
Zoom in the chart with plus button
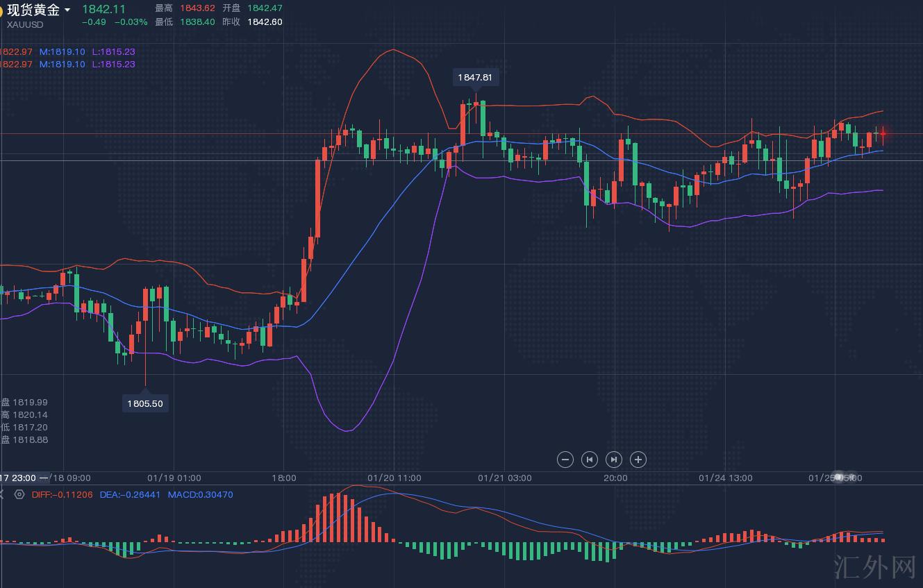point(638,460)
